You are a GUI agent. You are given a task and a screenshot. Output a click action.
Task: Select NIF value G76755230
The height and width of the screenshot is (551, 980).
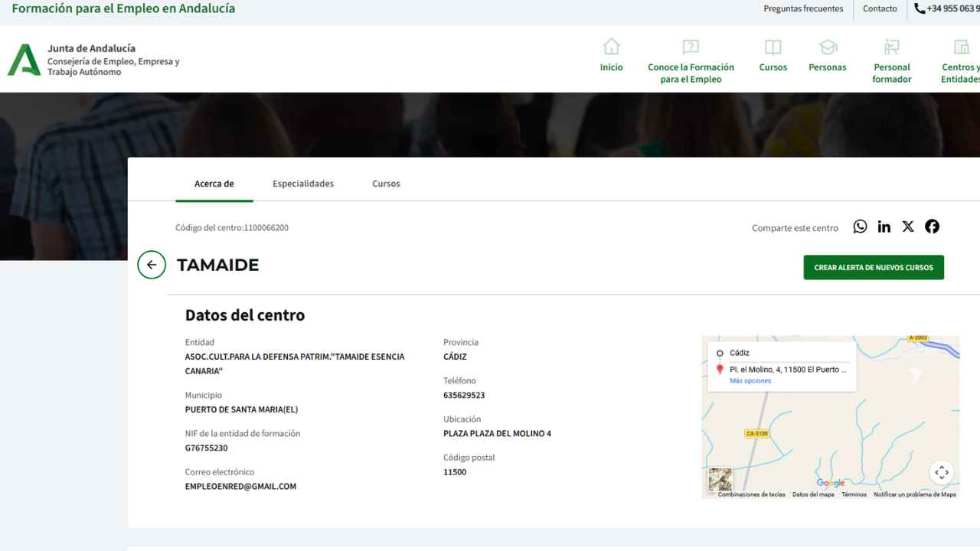[x=206, y=448]
